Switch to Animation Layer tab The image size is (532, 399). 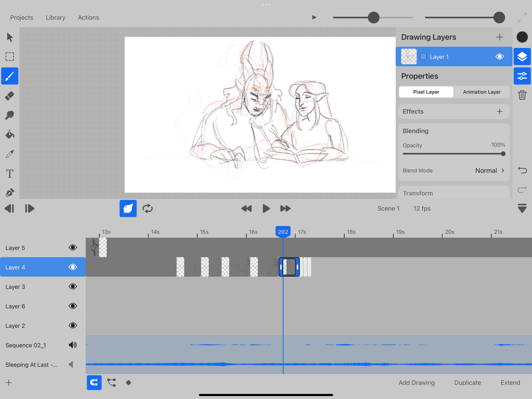pos(482,92)
